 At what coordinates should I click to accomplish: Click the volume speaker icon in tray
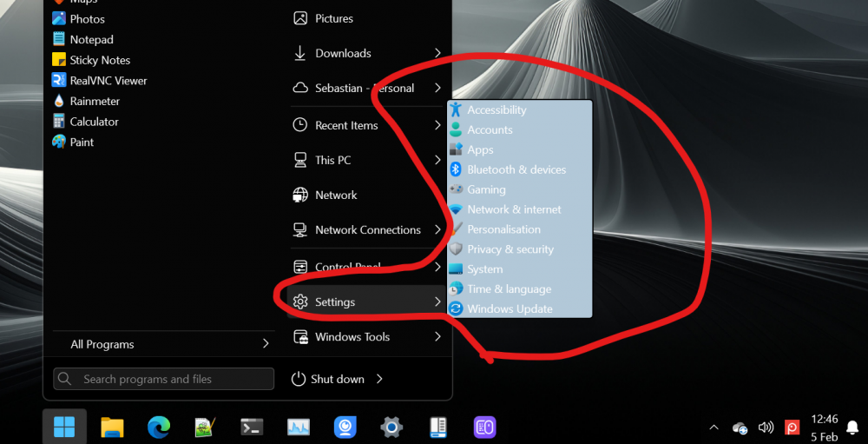(x=766, y=427)
